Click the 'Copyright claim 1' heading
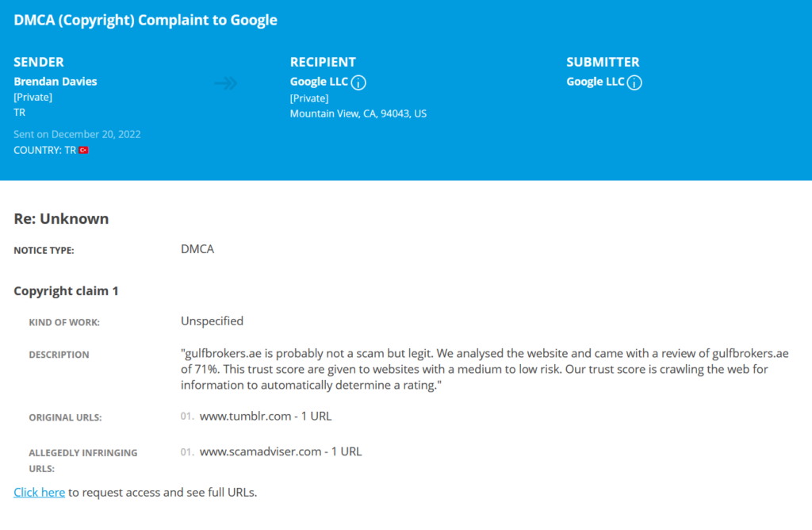Screen dimensions: 812x530 (67, 290)
